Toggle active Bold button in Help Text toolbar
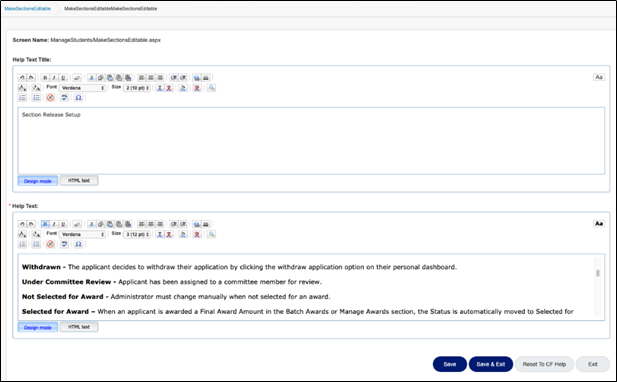This screenshot has height=382, width=617. point(45,224)
